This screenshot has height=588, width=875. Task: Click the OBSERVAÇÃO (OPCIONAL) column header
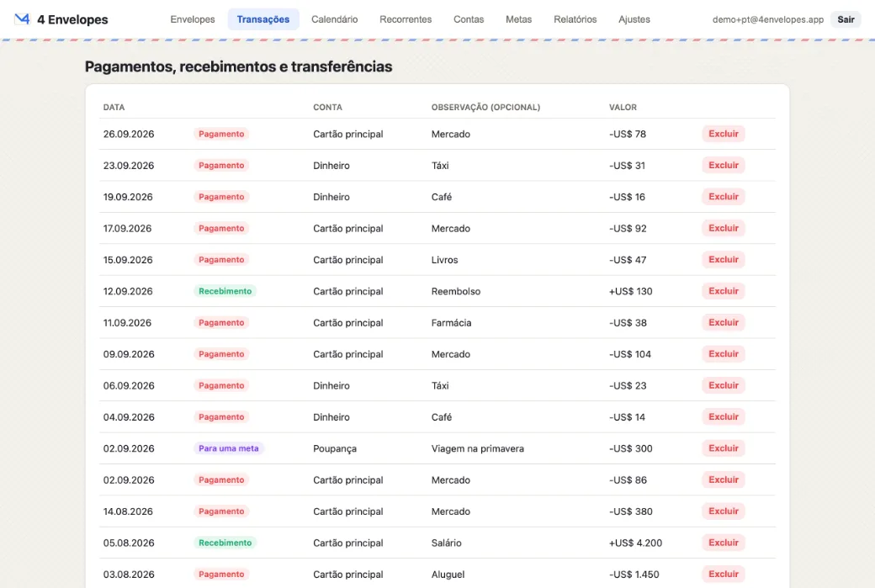tap(485, 107)
